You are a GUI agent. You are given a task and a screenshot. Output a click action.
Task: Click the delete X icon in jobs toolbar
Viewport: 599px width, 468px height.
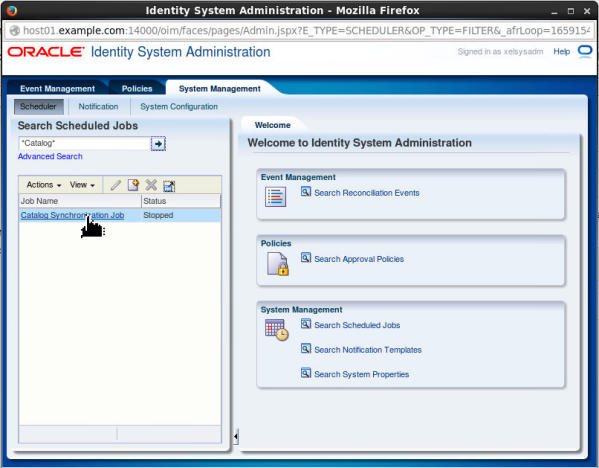[x=151, y=185]
